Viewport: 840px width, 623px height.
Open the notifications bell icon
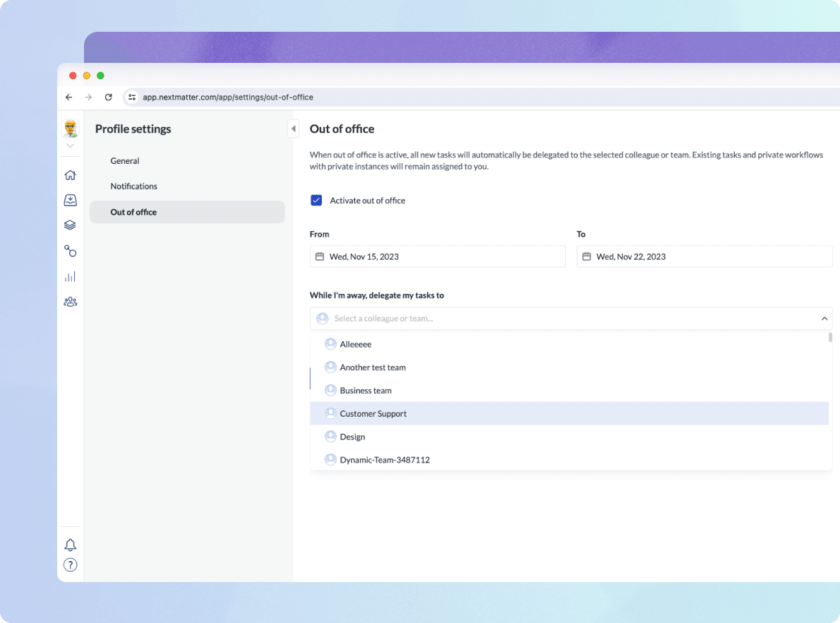(x=70, y=545)
